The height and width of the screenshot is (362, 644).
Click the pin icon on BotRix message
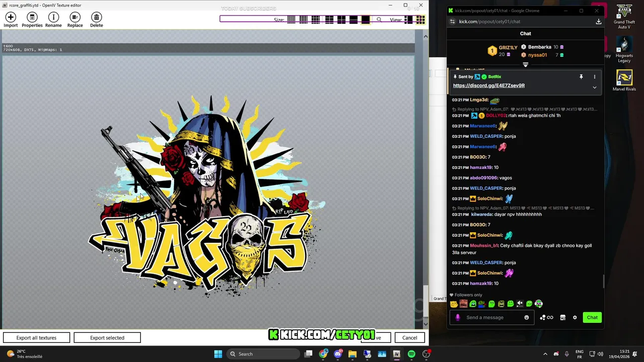(581, 77)
